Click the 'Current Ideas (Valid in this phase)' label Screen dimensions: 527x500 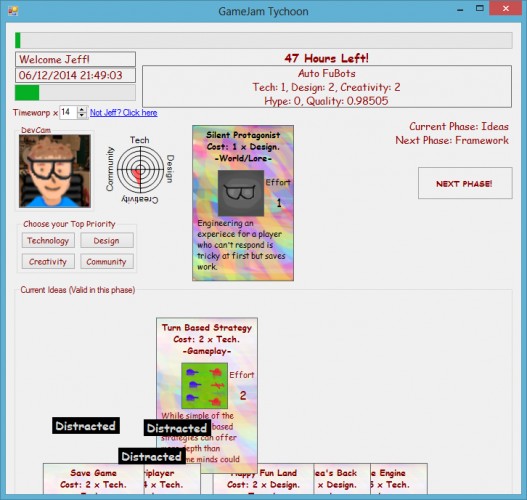[78, 290]
